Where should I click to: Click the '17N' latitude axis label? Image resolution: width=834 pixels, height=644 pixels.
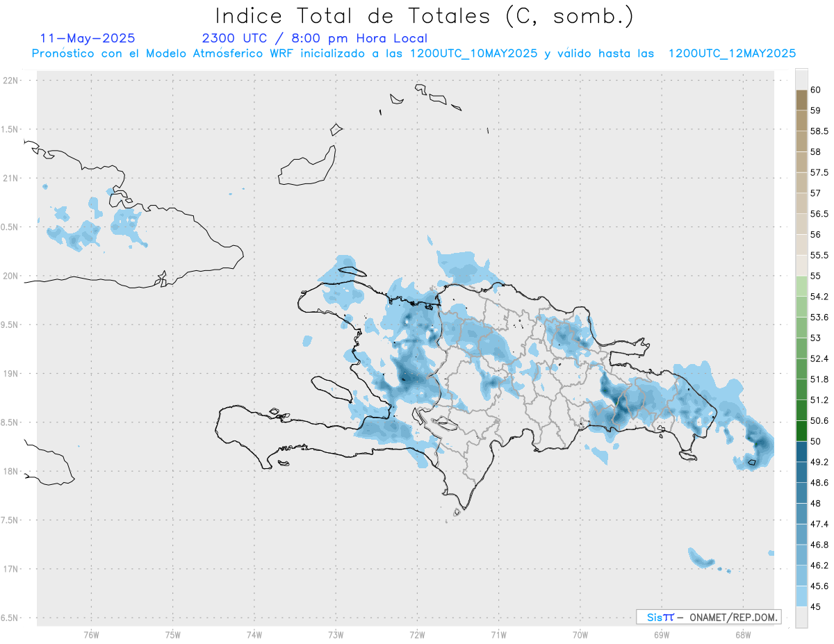(x=10, y=569)
